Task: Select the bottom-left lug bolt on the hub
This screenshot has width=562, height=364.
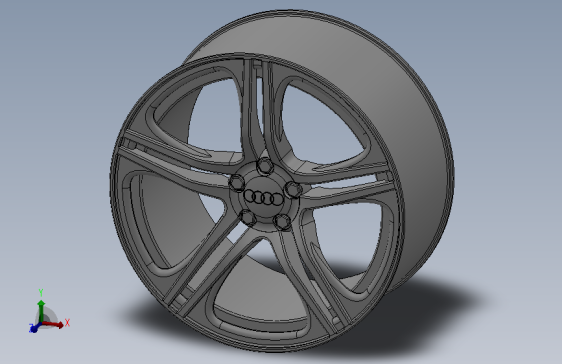Action: click(247, 217)
